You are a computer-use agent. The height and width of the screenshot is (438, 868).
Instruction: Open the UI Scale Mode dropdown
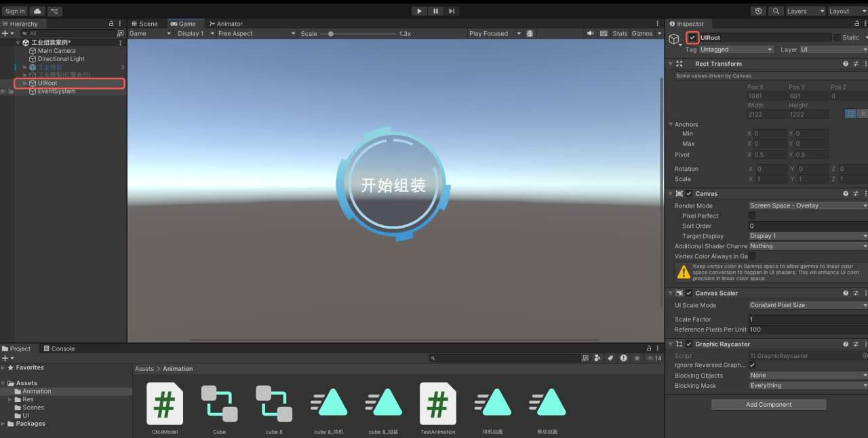point(808,305)
